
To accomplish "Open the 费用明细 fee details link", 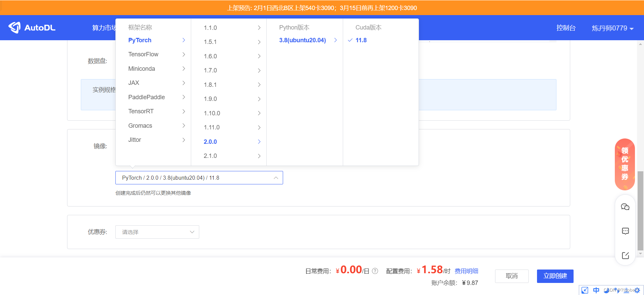I will (466, 271).
